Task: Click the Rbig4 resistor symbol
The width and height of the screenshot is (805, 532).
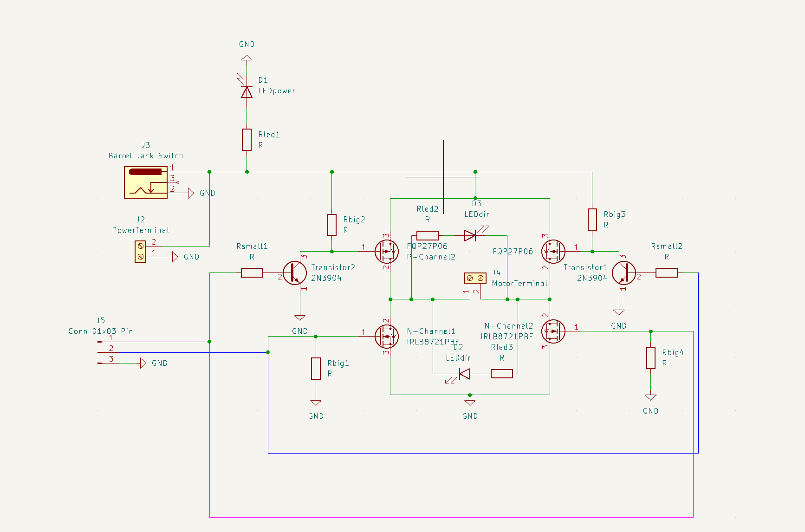Action: [x=651, y=358]
